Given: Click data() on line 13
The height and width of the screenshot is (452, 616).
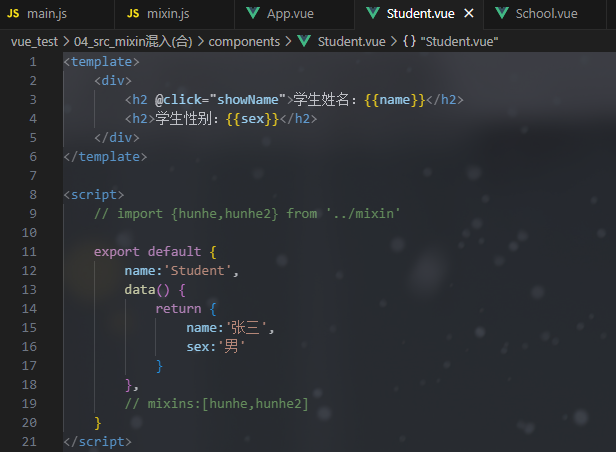Looking at the screenshot, I should click(147, 290).
